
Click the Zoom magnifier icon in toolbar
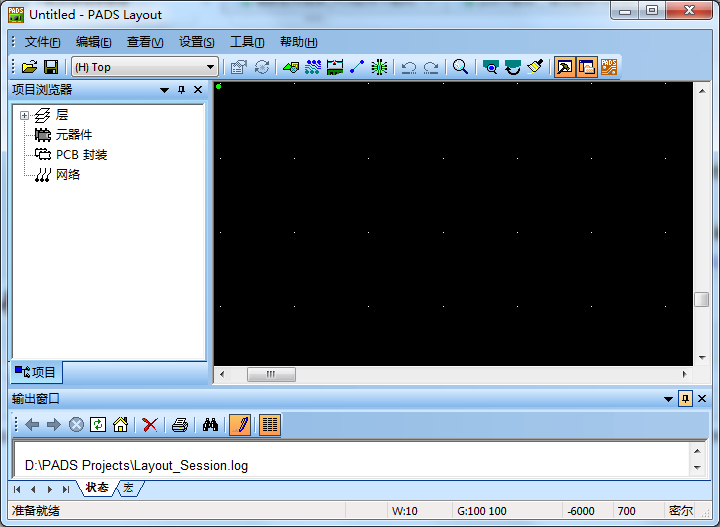click(x=460, y=67)
